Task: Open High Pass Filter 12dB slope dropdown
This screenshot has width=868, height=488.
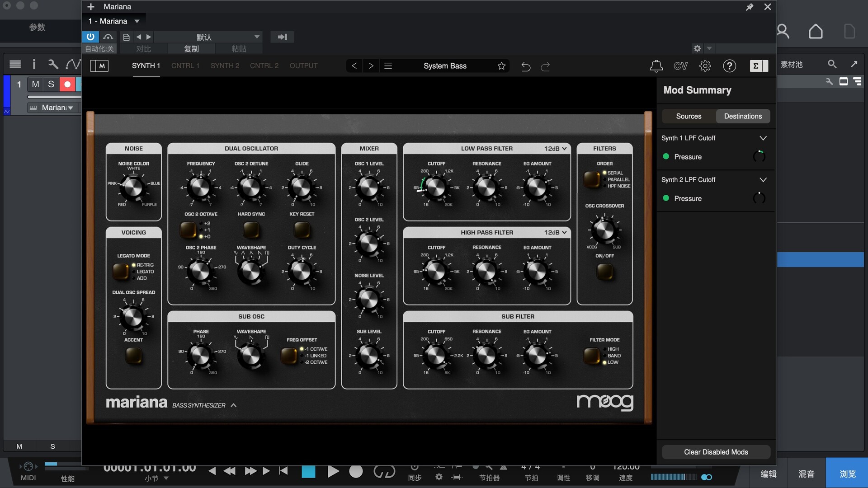Action: (x=555, y=233)
